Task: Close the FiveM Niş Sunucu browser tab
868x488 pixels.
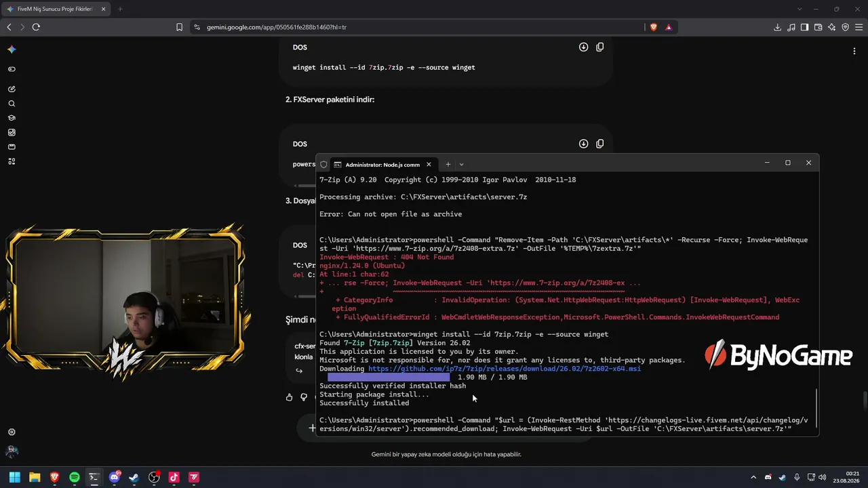Action: click(x=104, y=9)
